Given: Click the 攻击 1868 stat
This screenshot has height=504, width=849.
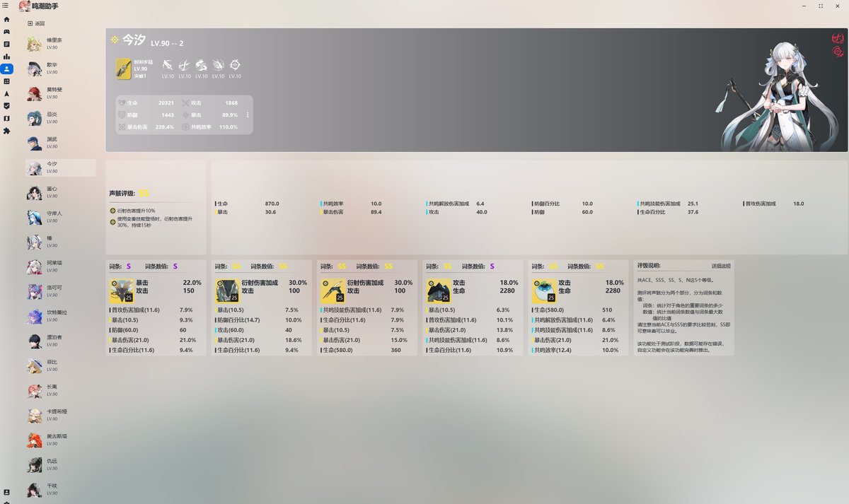Looking at the screenshot, I should click(x=210, y=102).
